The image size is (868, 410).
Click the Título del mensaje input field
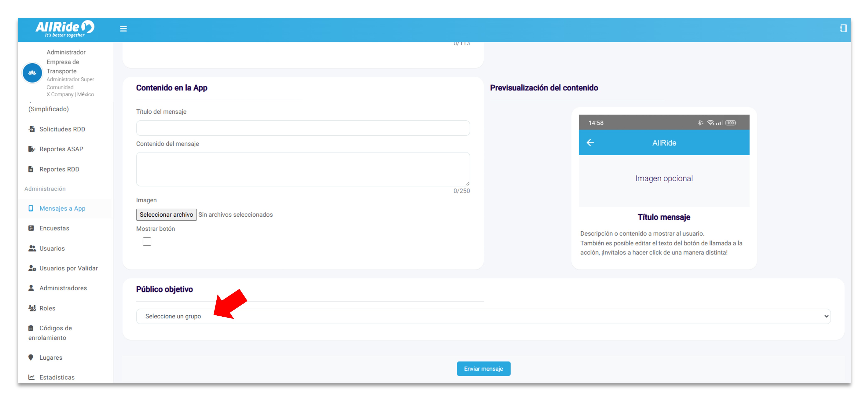[303, 128]
